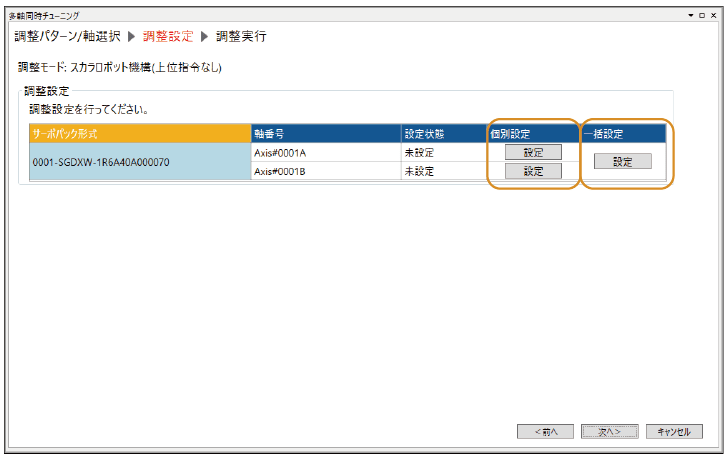Click the サーボパック形式 column header
This screenshot has width=727, height=456.
coord(139,134)
